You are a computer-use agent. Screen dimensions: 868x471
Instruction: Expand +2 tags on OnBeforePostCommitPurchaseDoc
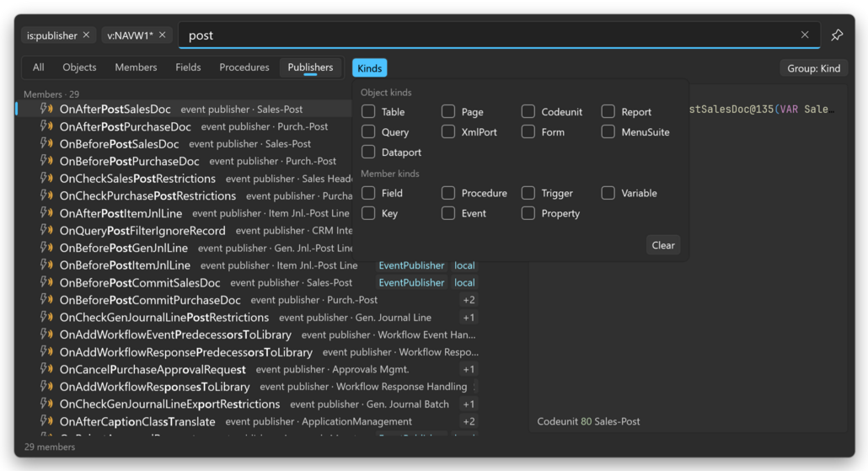(469, 300)
